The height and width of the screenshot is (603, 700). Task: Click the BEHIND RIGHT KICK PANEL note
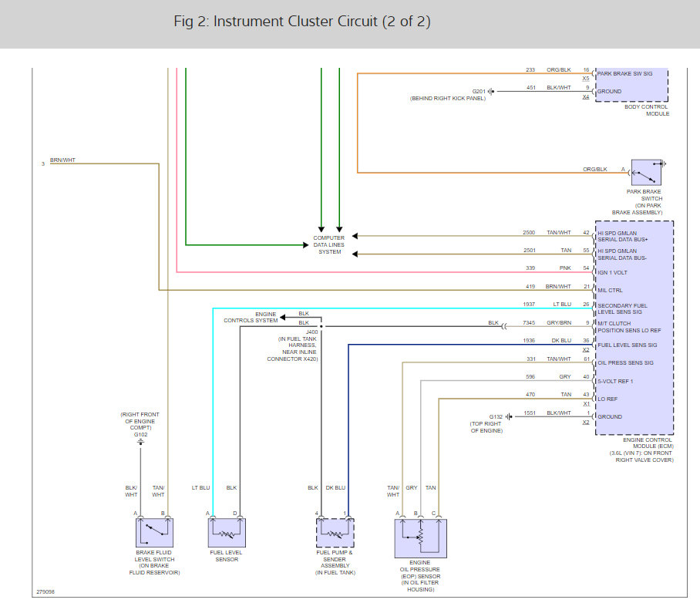tap(448, 98)
